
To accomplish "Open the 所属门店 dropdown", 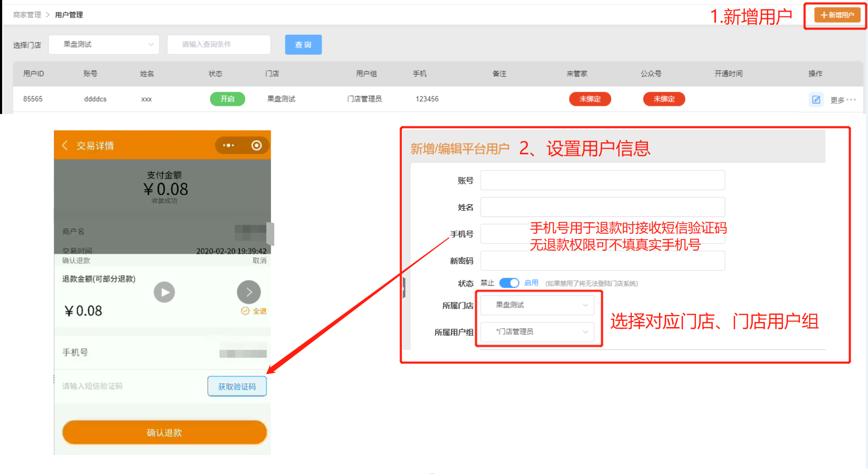I will 537,305.
